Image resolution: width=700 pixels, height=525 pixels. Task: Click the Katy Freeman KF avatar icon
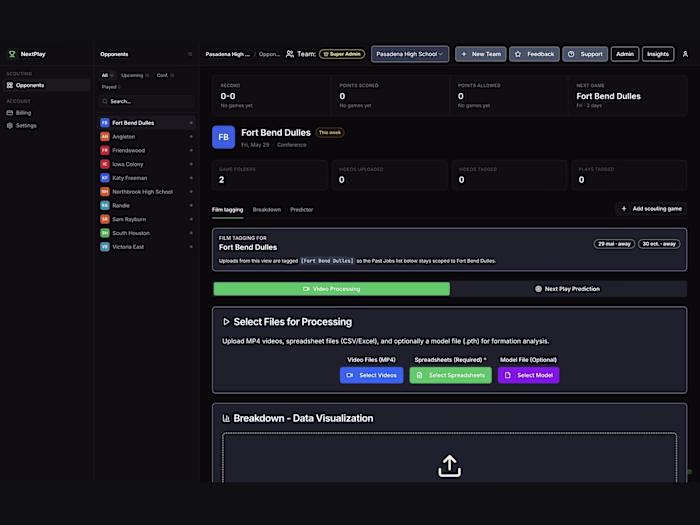point(105,178)
